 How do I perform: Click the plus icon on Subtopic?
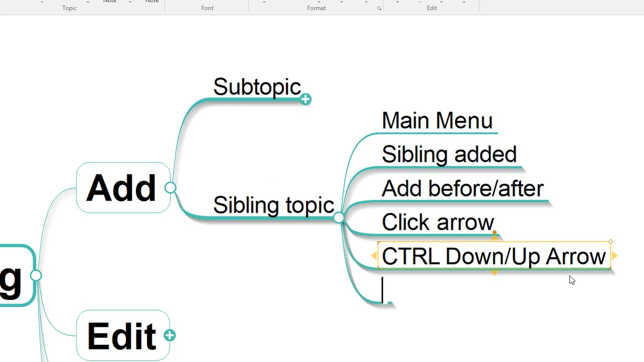(305, 99)
